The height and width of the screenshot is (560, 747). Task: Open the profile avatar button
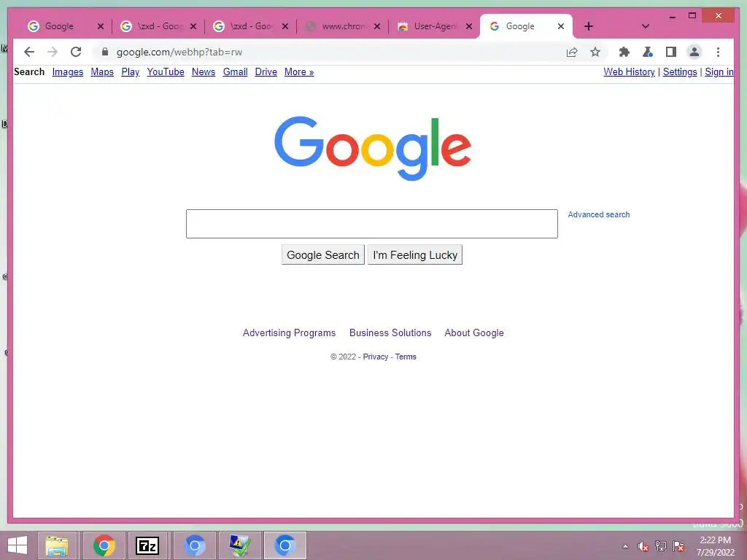pyautogui.click(x=694, y=52)
